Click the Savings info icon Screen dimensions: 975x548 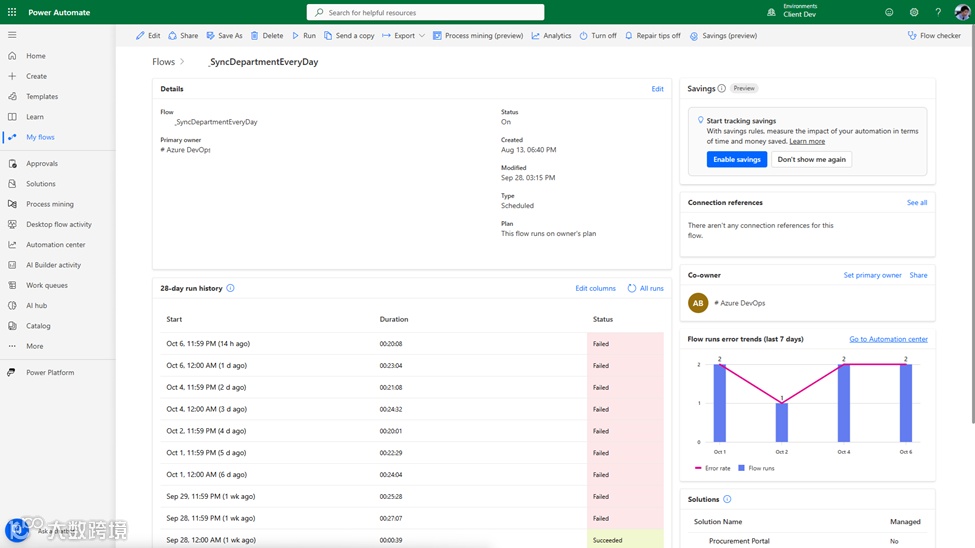click(x=721, y=88)
